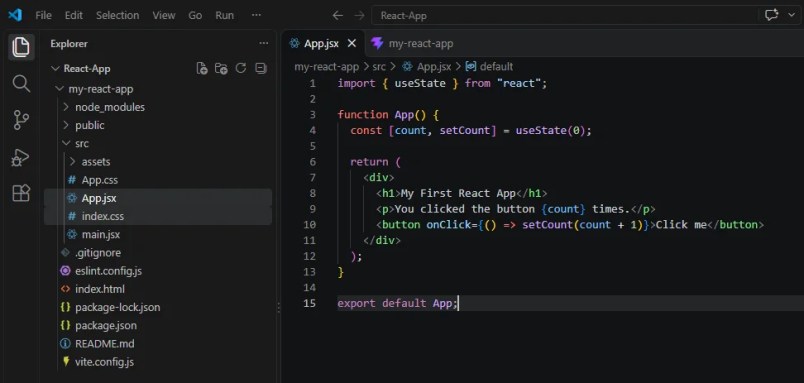Open dropdown next to chat icon
The width and height of the screenshot is (804, 383).
[x=791, y=15]
